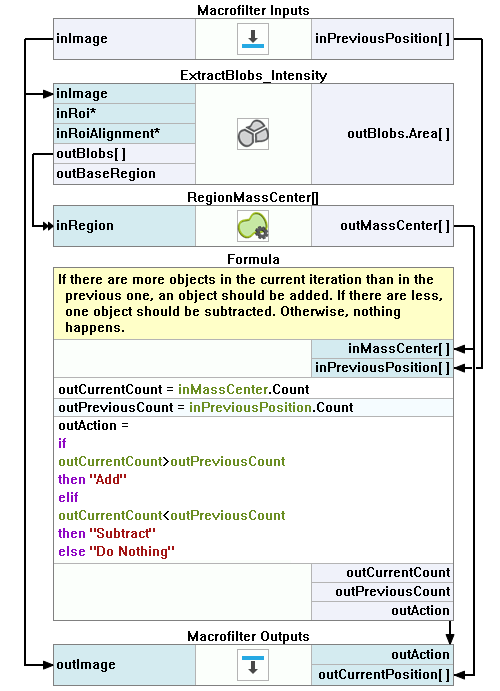
Task: Select the outImage macrofilter output
Action: [x=124, y=665]
